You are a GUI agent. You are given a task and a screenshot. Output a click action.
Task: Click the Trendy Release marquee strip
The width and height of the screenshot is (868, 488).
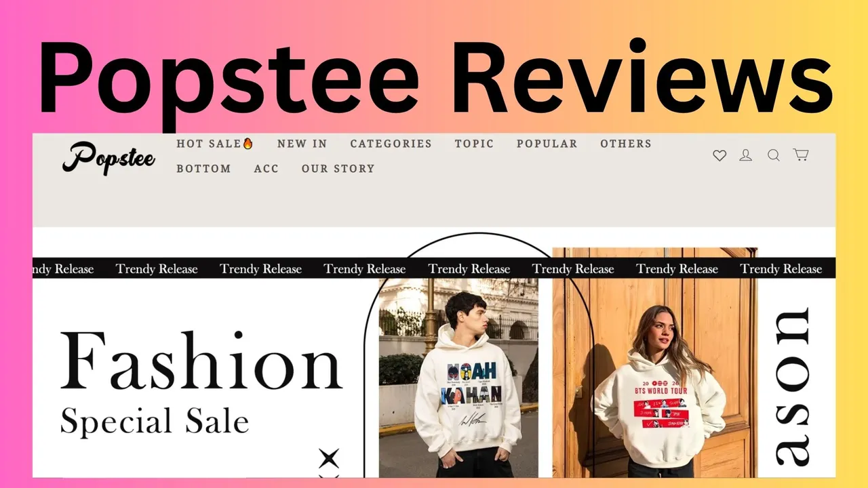434,268
